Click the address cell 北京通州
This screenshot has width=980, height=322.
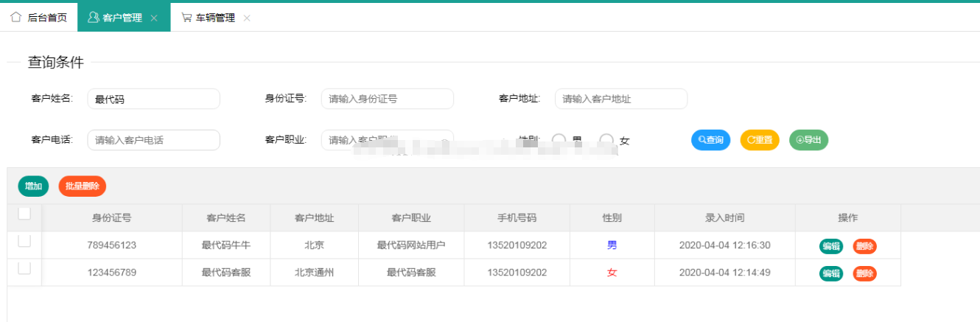point(315,273)
